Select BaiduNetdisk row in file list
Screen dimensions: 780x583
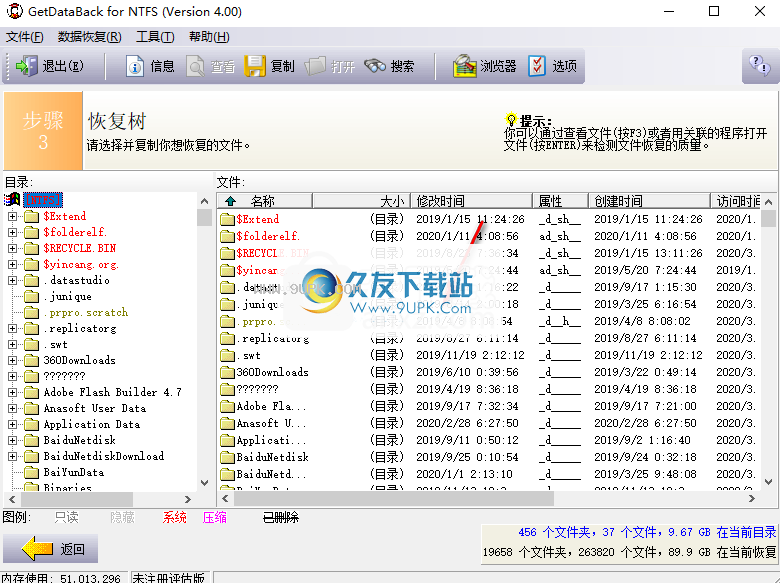click(490, 457)
